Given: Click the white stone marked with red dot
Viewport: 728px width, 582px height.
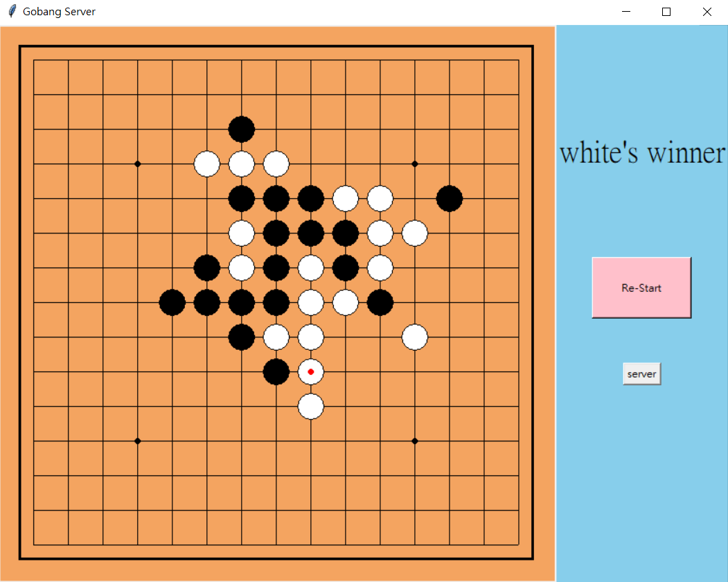Looking at the screenshot, I should click(x=310, y=371).
